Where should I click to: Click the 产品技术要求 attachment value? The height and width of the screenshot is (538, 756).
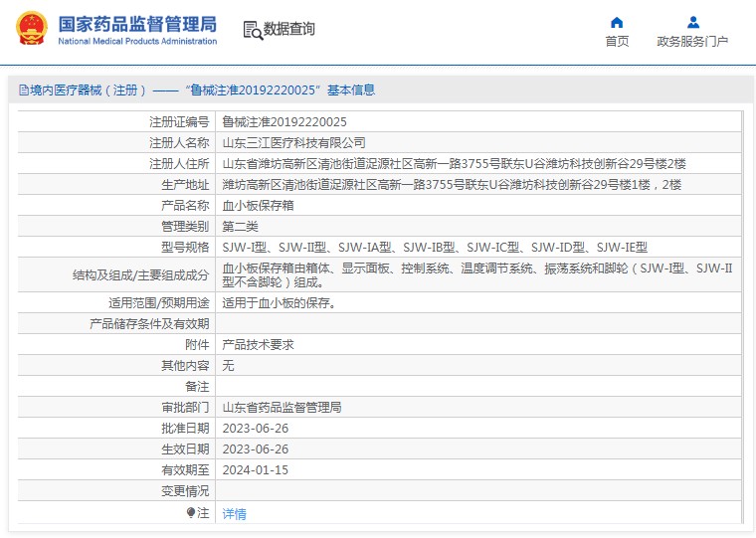click(258, 345)
